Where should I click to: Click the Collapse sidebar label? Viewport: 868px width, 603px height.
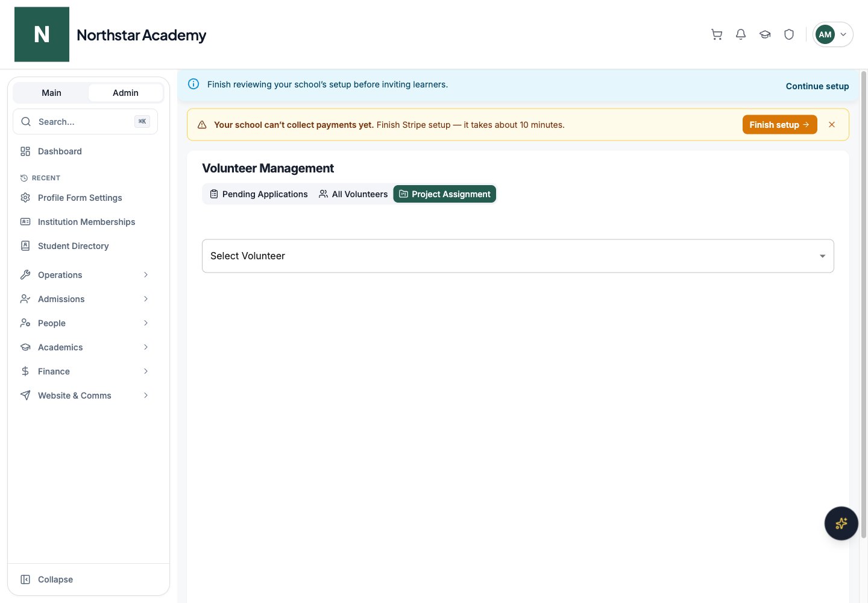point(55,579)
